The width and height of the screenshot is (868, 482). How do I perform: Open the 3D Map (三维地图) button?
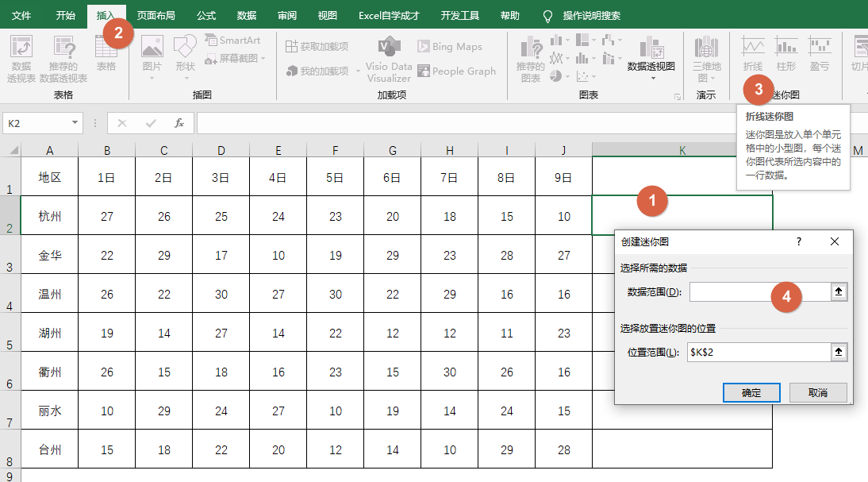[x=706, y=59]
